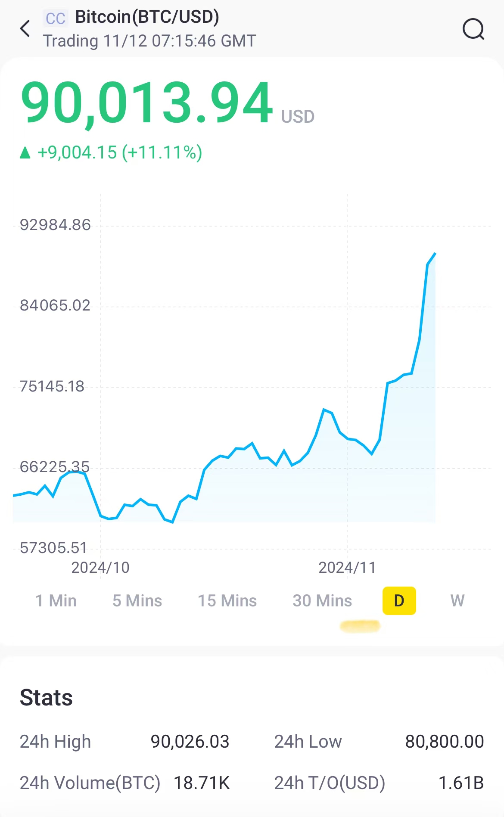
Task: Tap the 24h Volume(BTC) stat
Action: click(x=125, y=783)
